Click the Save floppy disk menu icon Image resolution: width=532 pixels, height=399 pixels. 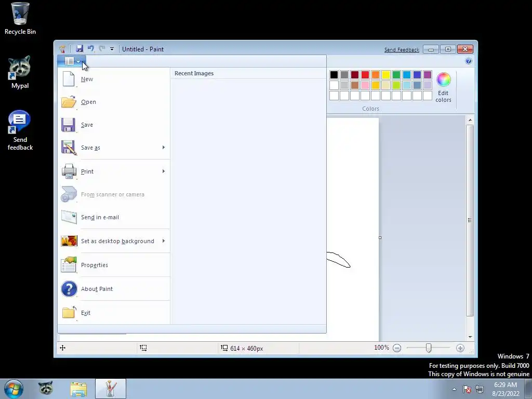tap(68, 125)
